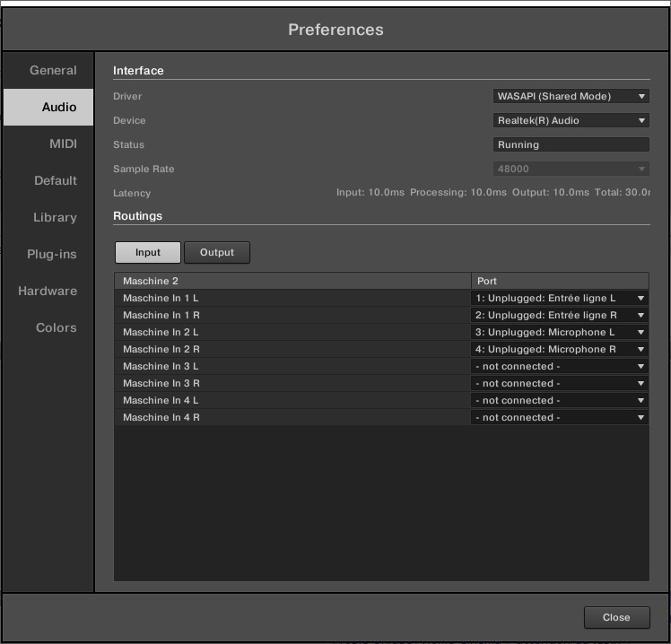The width and height of the screenshot is (671, 644).
Task: Open port dropdown for Maschine In 3 R
Action: tap(560, 384)
